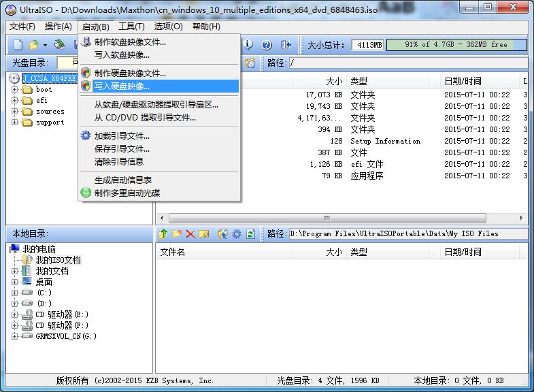Click the New file toolbar icon

click(18, 45)
